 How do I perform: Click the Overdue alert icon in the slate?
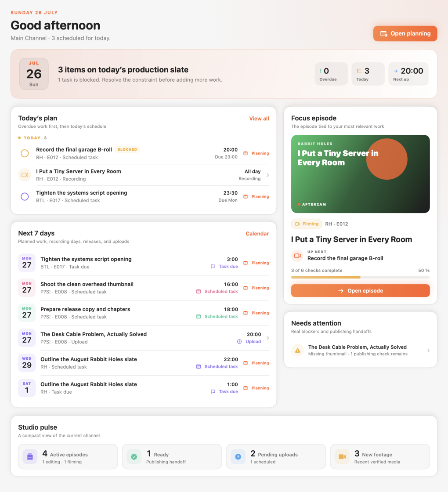click(x=320, y=71)
